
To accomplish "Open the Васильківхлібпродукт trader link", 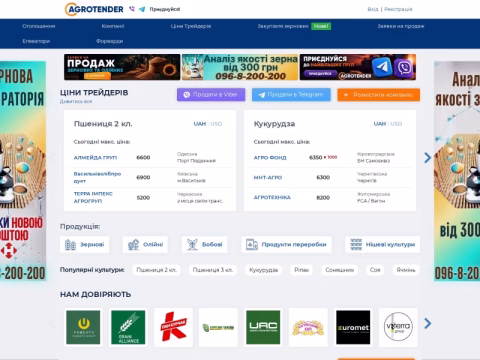I will (x=97, y=177).
